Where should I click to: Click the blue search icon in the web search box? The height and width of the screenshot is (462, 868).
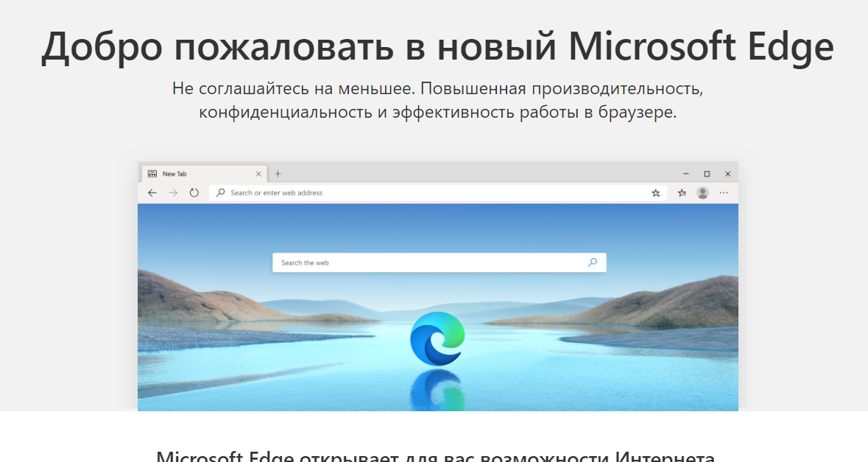[x=593, y=263]
